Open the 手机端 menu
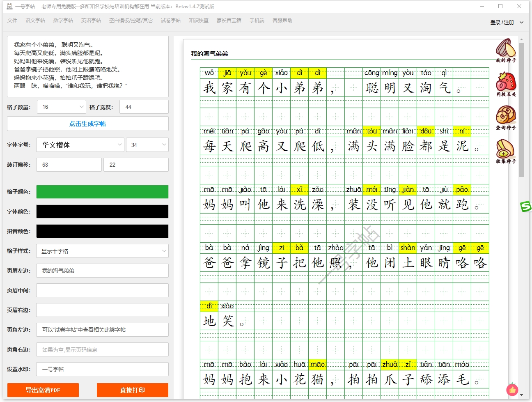Screen dimensions: 532x402 pos(257,20)
